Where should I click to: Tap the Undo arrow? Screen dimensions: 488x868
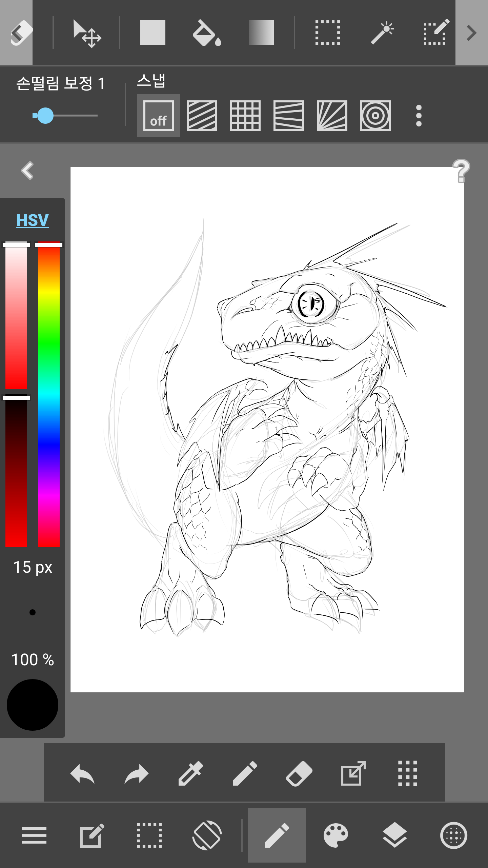[x=82, y=774]
